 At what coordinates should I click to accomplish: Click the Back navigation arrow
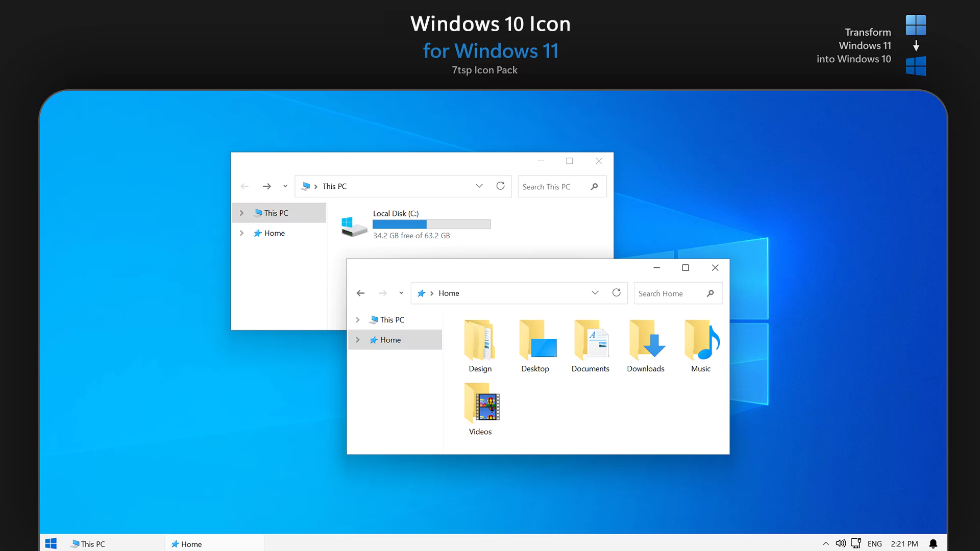tap(361, 293)
